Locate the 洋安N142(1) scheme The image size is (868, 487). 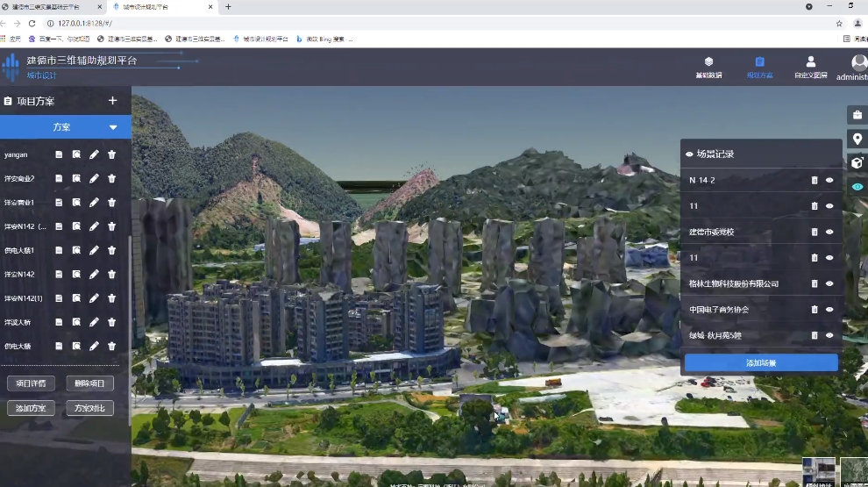(x=76, y=298)
